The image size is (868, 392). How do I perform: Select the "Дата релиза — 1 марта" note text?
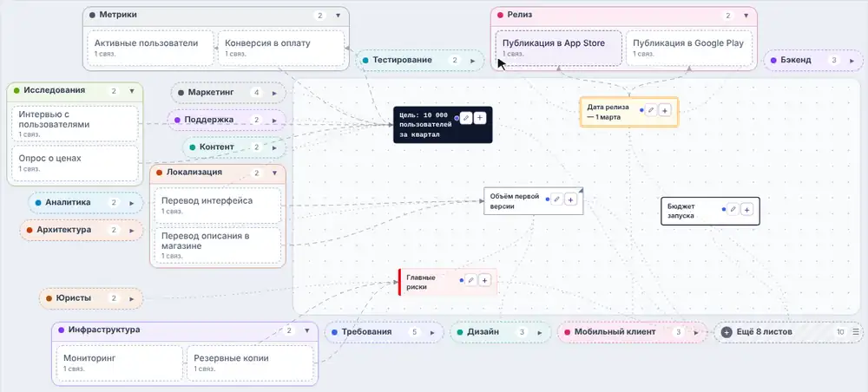point(608,112)
